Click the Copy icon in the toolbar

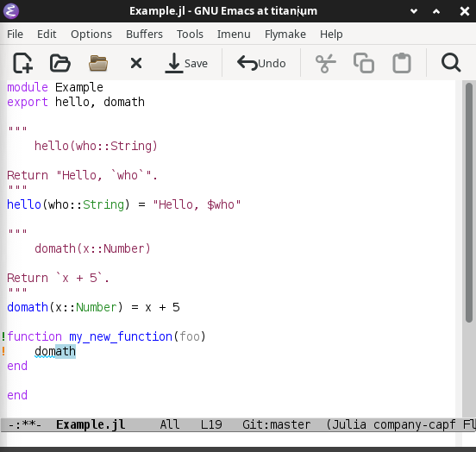pyautogui.click(x=364, y=63)
